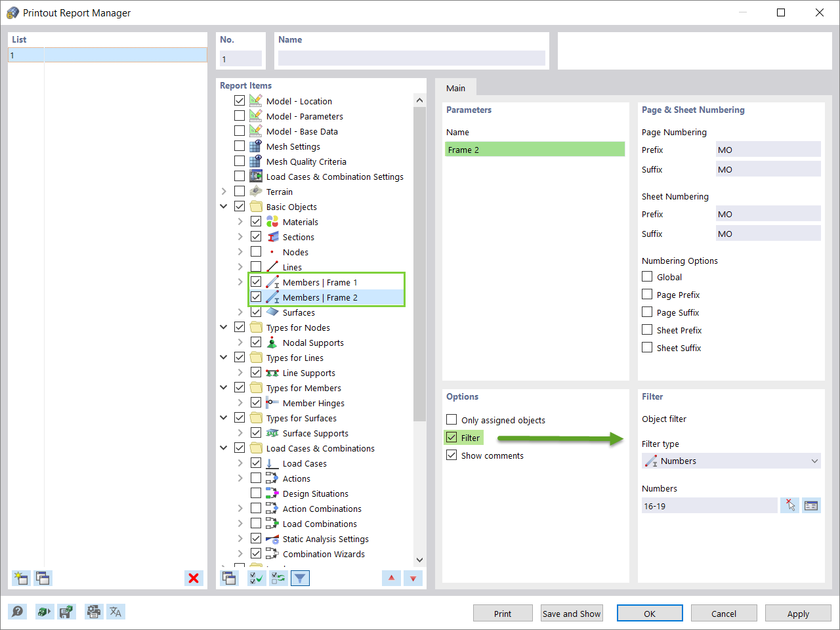Open the Filter type Numbers dropdown
The height and width of the screenshot is (630, 840).
731,461
